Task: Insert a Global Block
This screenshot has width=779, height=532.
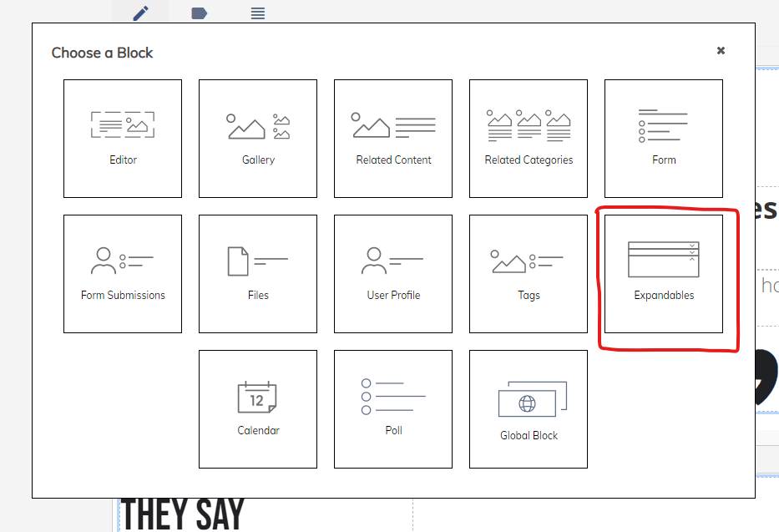Action: (x=529, y=409)
